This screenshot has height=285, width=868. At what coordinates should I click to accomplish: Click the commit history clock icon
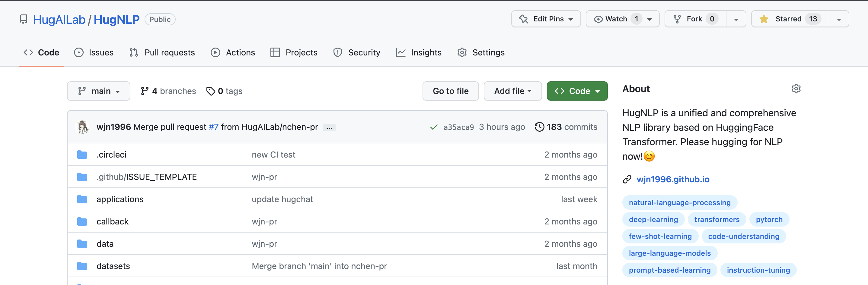click(539, 127)
